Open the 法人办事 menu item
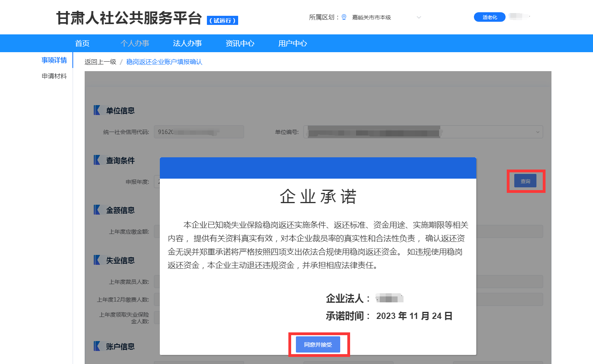The image size is (593, 364). (x=187, y=43)
